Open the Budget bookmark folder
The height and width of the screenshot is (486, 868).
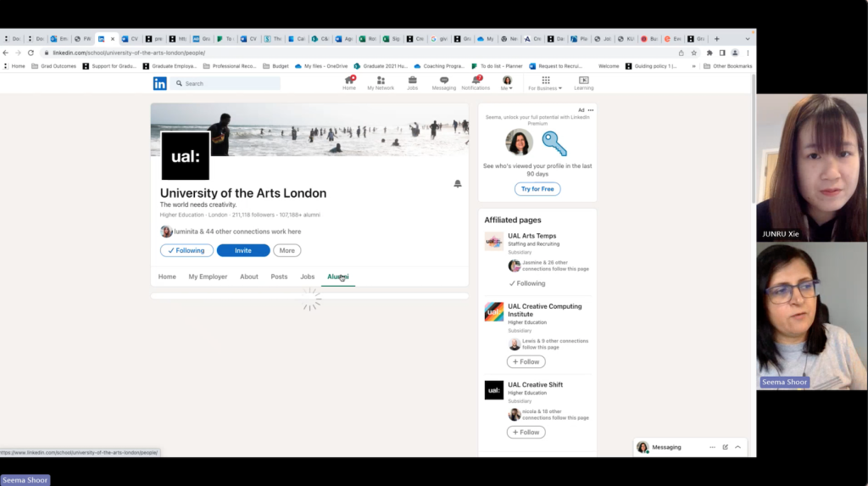[x=275, y=66]
